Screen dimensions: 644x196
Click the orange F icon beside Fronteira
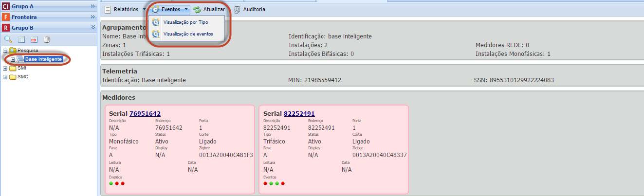tap(6, 17)
